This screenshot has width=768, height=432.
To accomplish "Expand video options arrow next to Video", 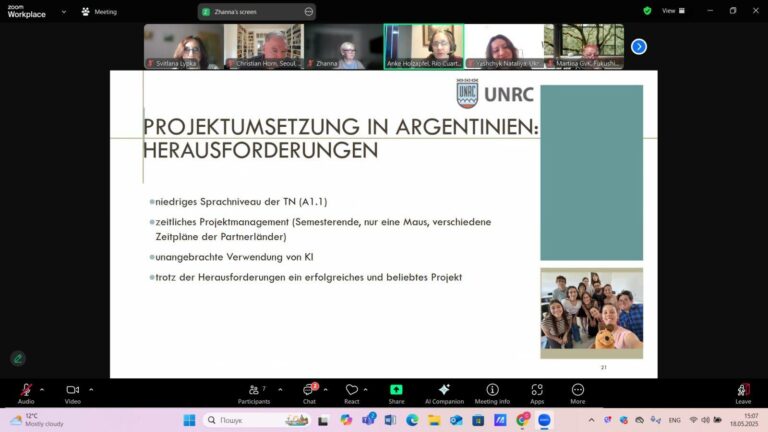I will pos(91,390).
